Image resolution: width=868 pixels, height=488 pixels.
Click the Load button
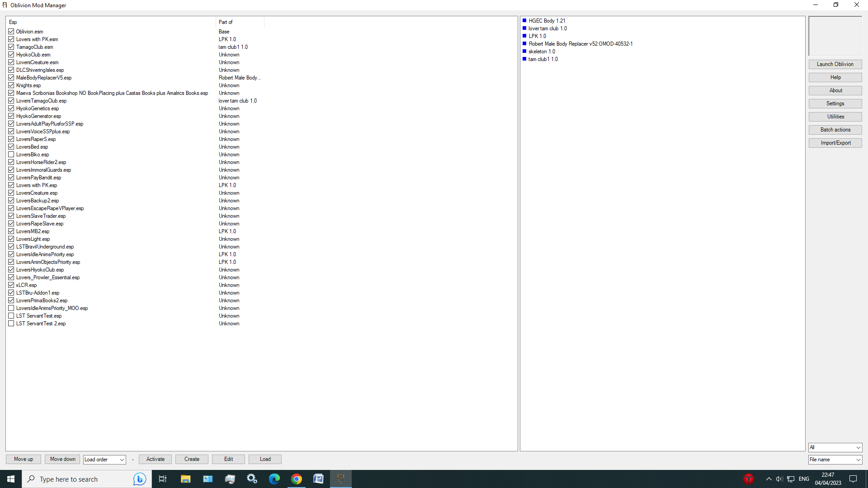point(265,459)
